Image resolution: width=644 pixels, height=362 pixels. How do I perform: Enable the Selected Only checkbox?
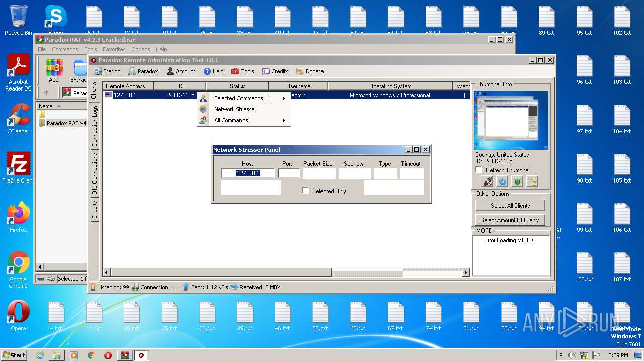305,191
